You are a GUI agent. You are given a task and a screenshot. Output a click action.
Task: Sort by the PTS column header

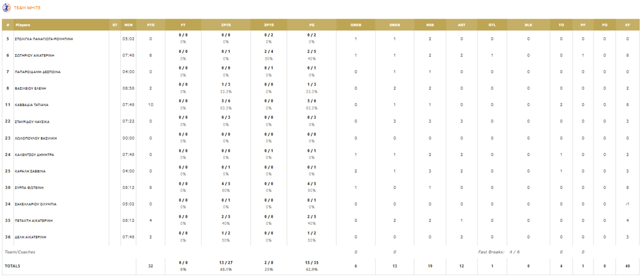151,25
